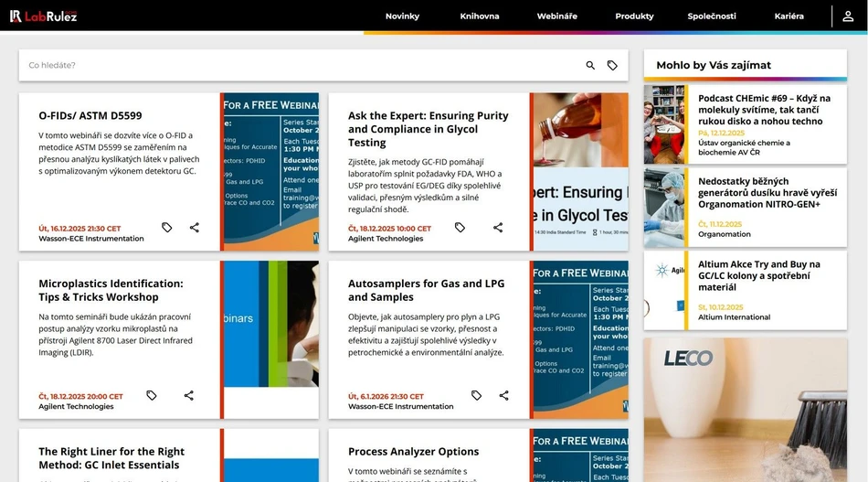Click share icon on Glycol Testing card
Screen dimensions: 868x482
(498, 228)
